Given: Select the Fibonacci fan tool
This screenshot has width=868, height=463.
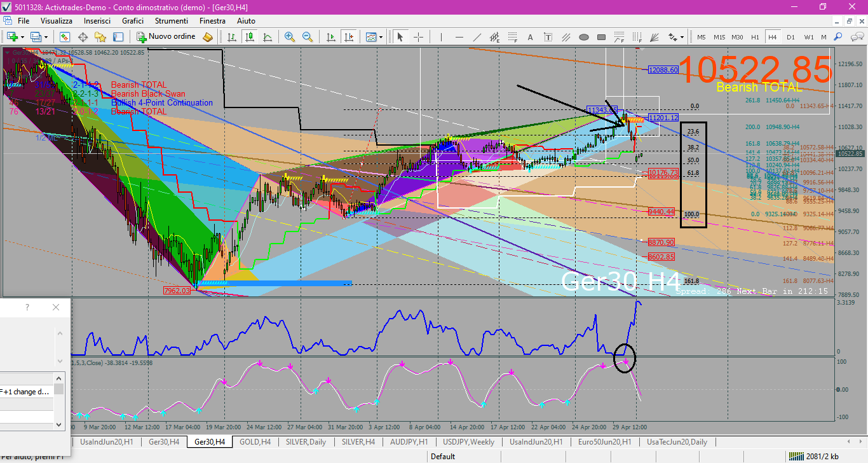Looking at the screenshot, I should pos(654,37).
